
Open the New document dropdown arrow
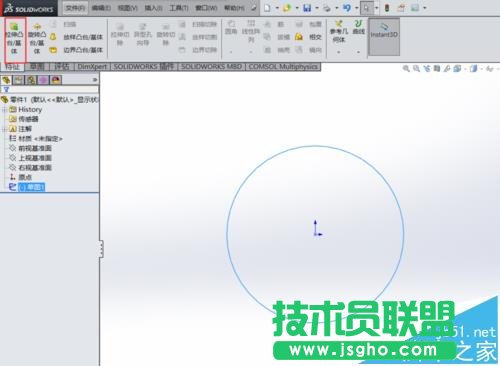[x=277, y=8]
